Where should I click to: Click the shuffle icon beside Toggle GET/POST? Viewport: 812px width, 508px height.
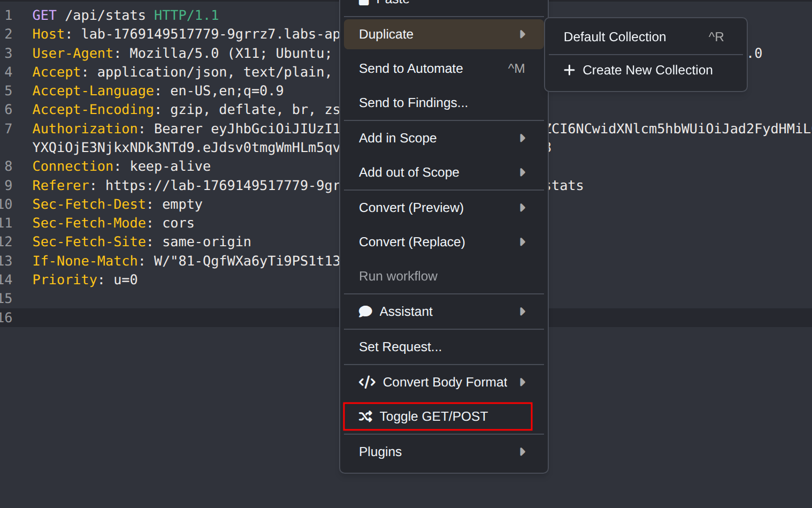pyautogui.click(x=365, y=416)
